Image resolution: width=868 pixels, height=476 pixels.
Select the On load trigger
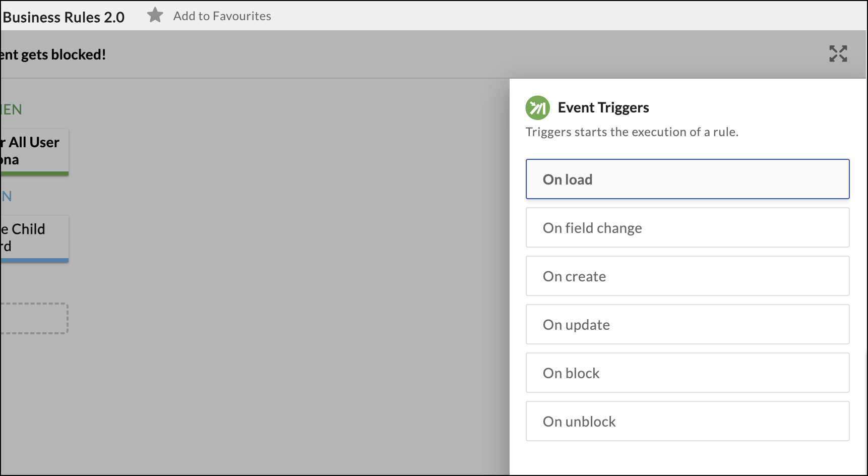pyautogui.click(x=687, y=180)
